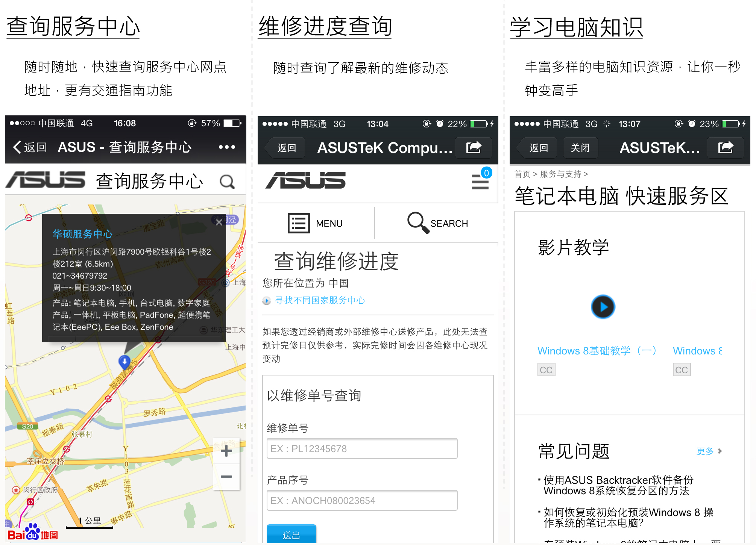Focus the 维修单号 input field
756x545 pixels.
click(x=362, y=448)
